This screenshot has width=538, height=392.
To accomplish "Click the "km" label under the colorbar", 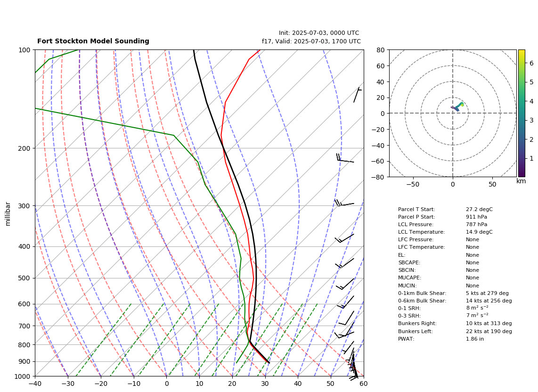I will (521, 181).
